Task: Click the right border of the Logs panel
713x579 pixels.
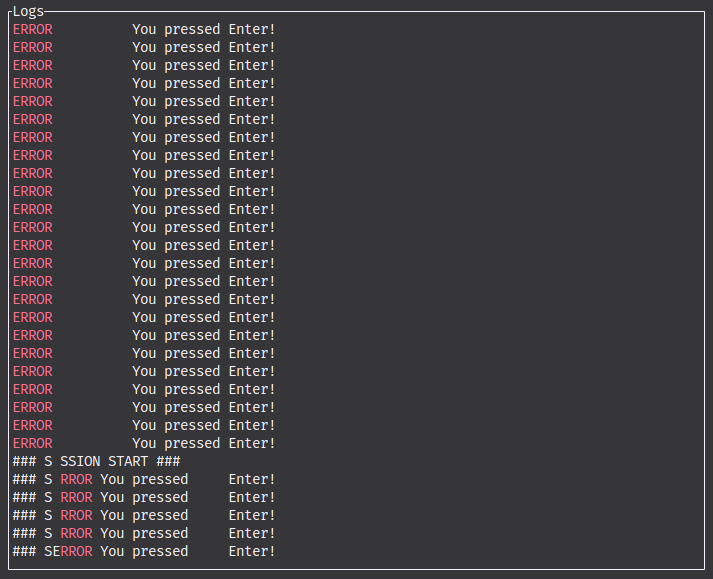Action: (704, 290)
